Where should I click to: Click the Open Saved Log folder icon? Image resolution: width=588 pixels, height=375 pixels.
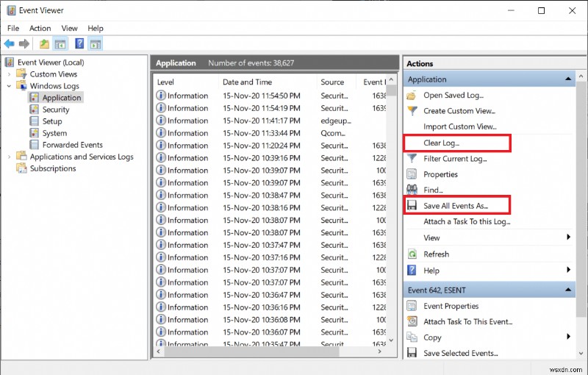tap(412, 96)
